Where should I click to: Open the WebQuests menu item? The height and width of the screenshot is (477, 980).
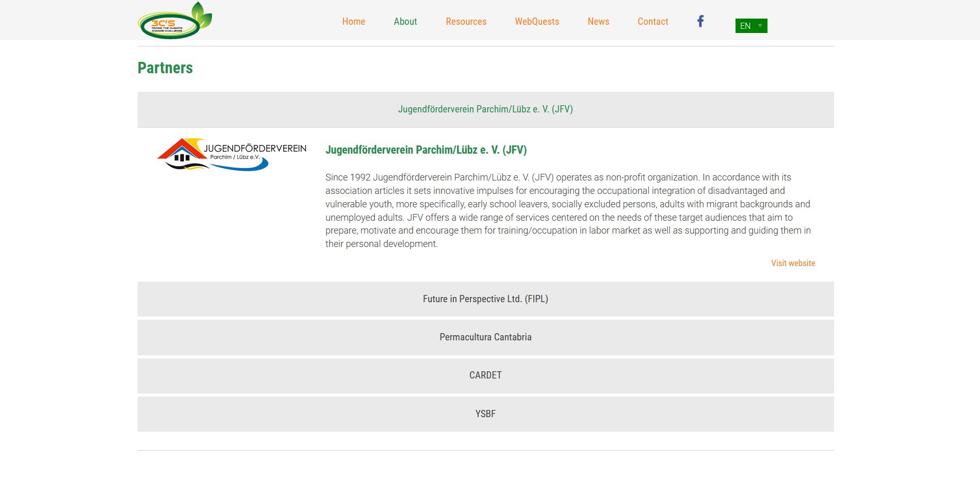537,21
